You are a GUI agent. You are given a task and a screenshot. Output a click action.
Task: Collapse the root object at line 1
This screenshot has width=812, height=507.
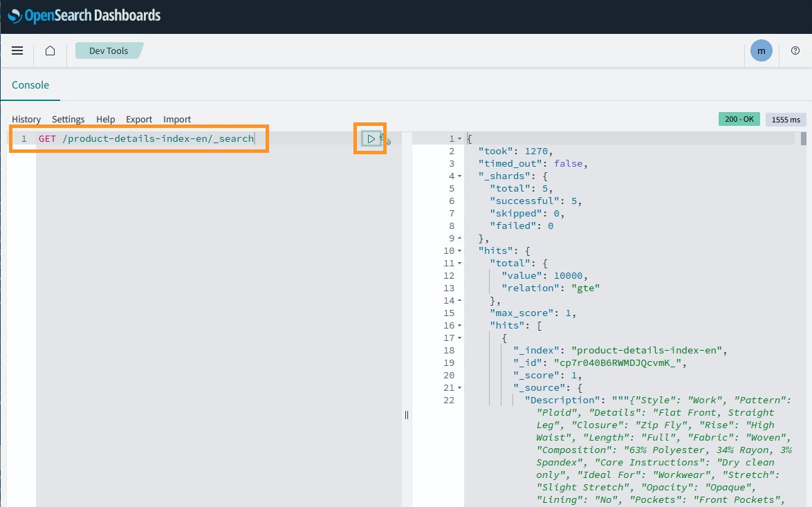[x=459, y=139]
